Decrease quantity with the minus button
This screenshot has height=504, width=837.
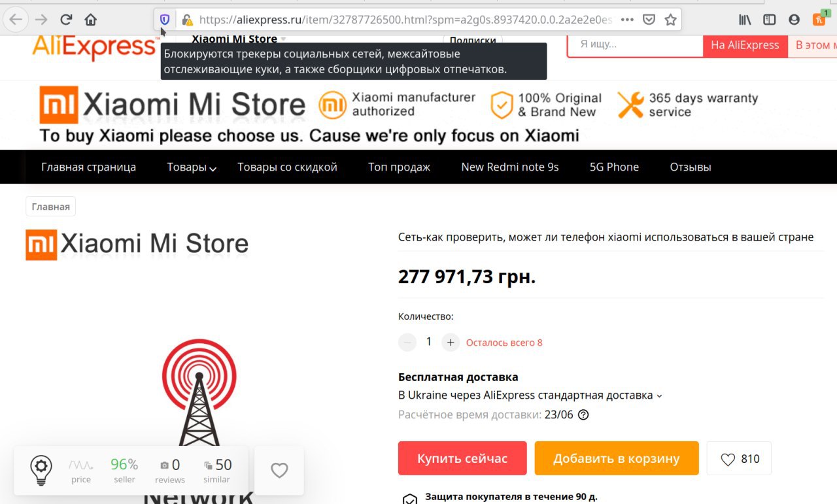(x=407, y=342)
